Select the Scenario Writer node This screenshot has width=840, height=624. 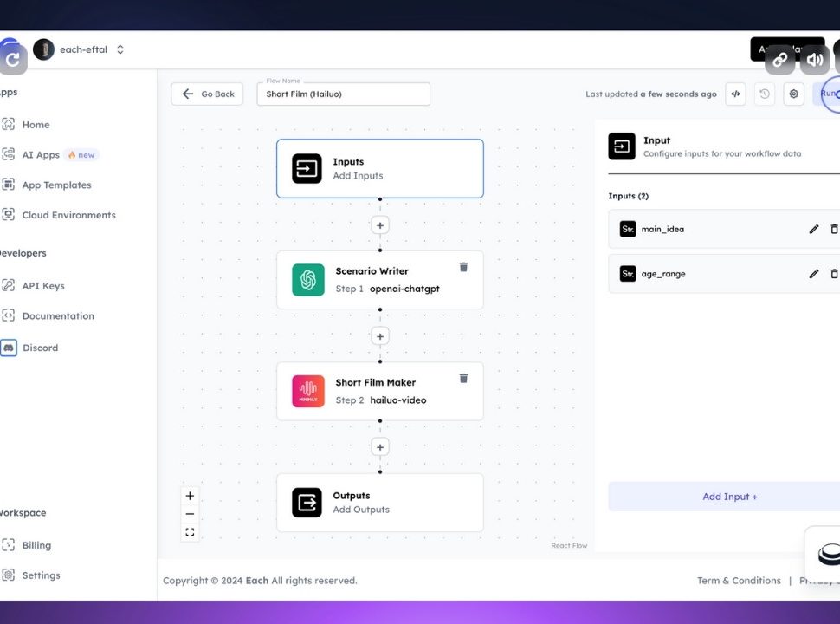[380, 280]
